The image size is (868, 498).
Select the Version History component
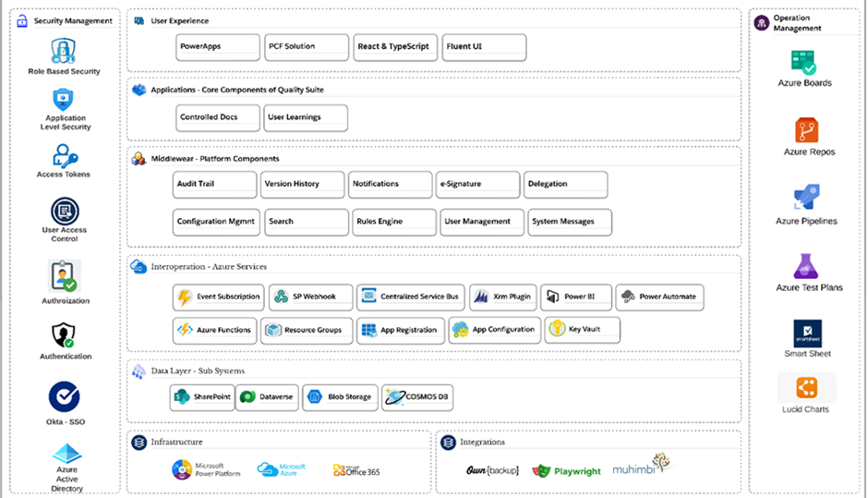point(302,185)
